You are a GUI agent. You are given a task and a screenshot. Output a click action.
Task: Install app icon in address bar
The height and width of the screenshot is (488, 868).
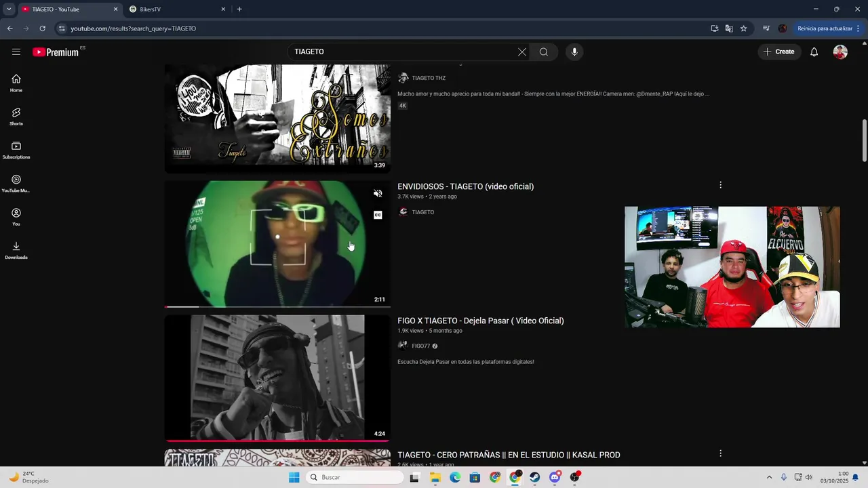click(x=714, y=28)
